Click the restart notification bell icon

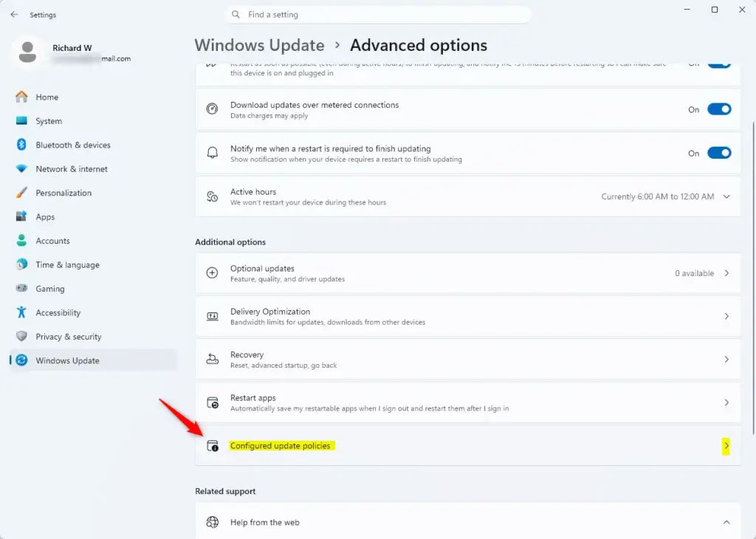(x=212, y=153)
